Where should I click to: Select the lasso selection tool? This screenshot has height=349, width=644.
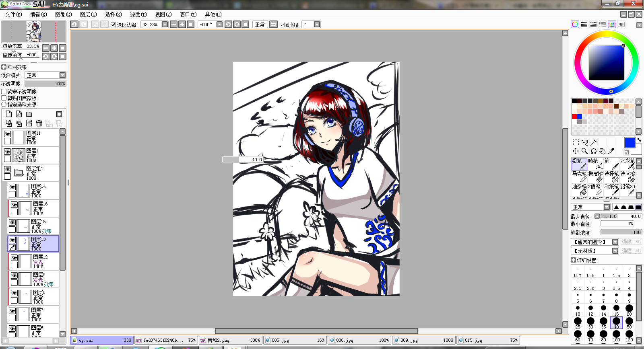(x=585, y=142)
